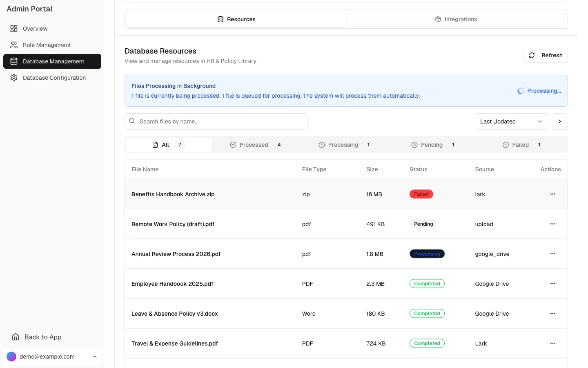This screenshot has height=368, width=588.
Task: Select Database Management in sidebar
Action: [52, 61]
